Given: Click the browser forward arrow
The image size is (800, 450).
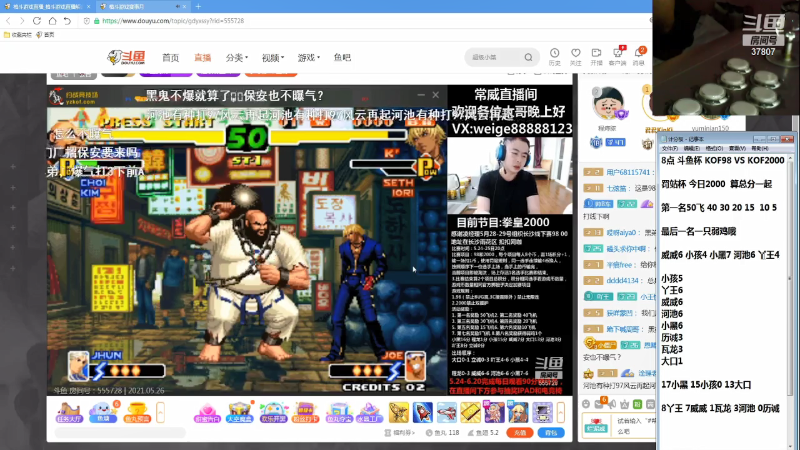Looking at the screenshot, I should click(21, 21).
